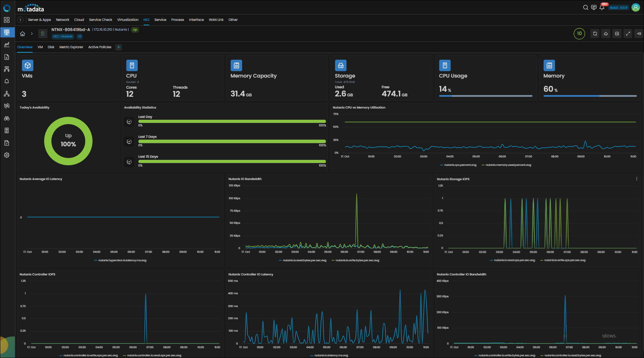This screenshot has width=644, height=358.
Task: Open the user profile avatar
Action: [x=636, y=7]
